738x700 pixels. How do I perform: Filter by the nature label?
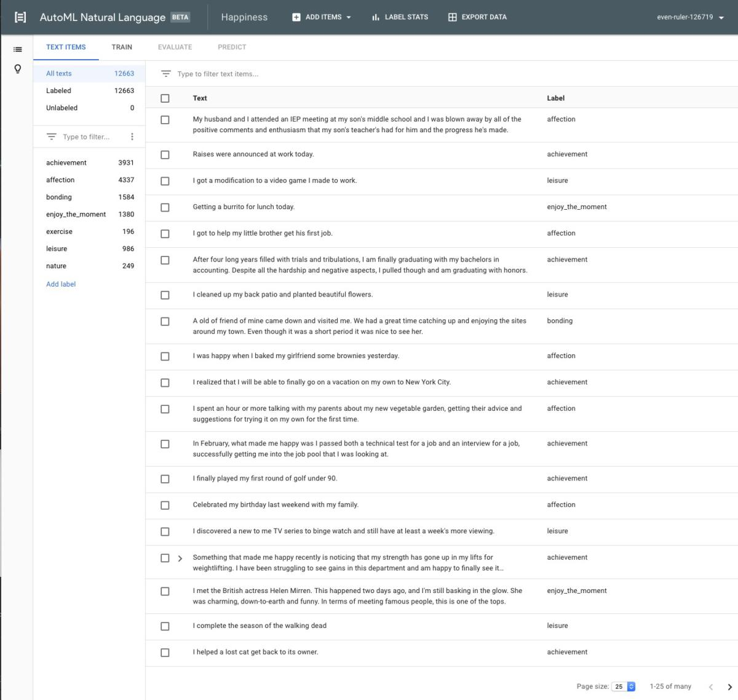click(x=89, y=266)
